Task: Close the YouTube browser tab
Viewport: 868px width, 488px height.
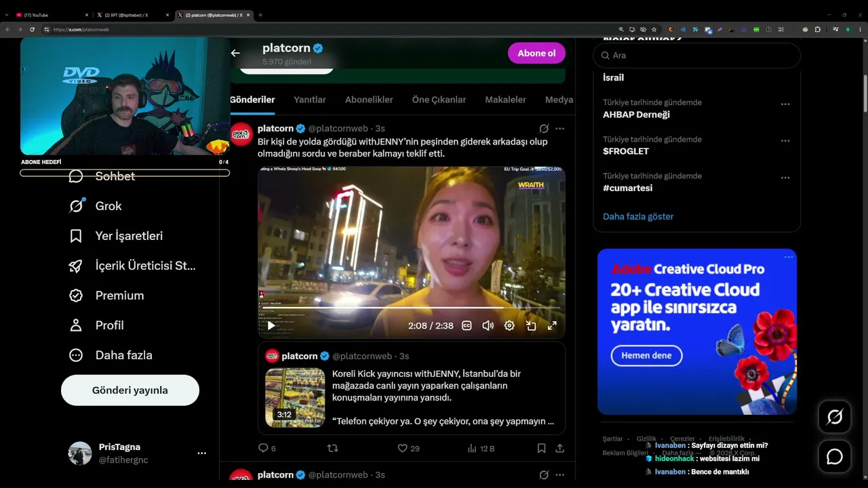Action: 87,15
